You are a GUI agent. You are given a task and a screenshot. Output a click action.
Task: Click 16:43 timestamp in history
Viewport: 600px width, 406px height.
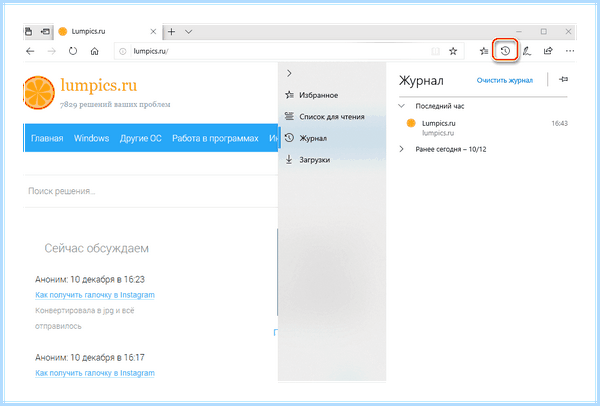pos(559,123)
